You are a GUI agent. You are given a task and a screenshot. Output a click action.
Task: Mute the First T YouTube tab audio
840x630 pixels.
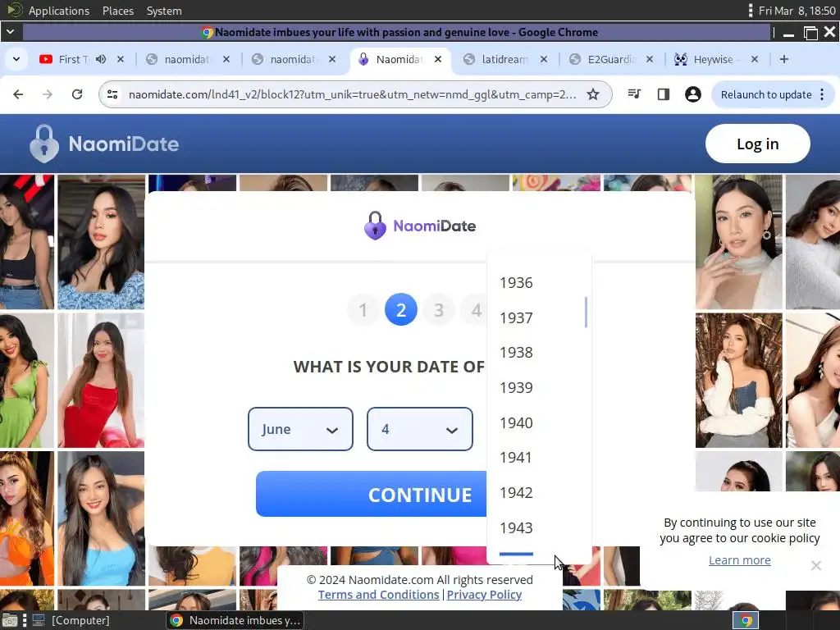(101, 59)
